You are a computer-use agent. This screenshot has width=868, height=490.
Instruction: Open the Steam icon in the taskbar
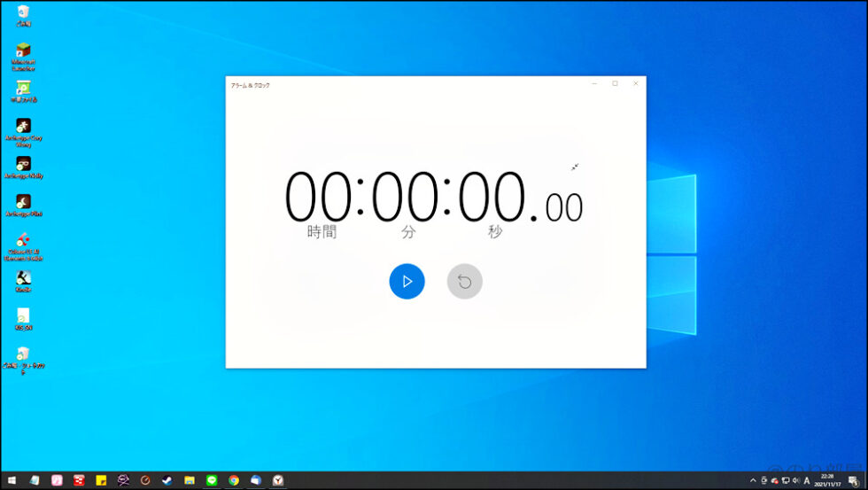tap(167, 480)
